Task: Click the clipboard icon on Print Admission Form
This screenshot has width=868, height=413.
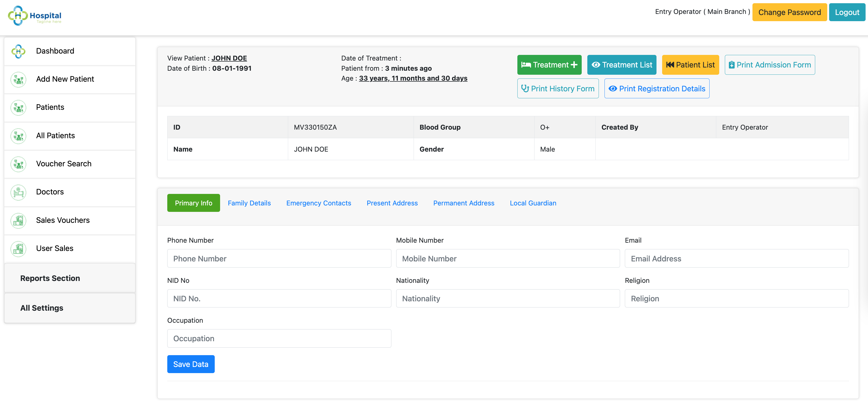Action: (x=732, y=65)
